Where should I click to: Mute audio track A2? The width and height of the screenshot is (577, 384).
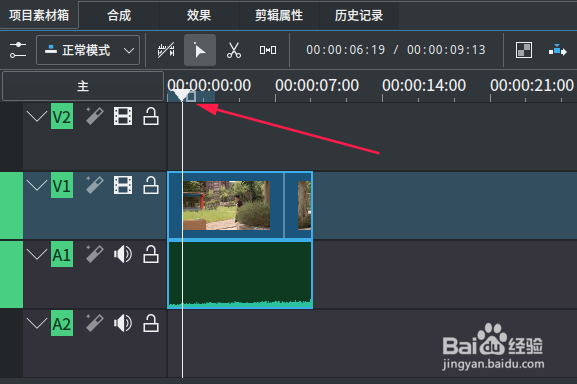coord(123,323)
